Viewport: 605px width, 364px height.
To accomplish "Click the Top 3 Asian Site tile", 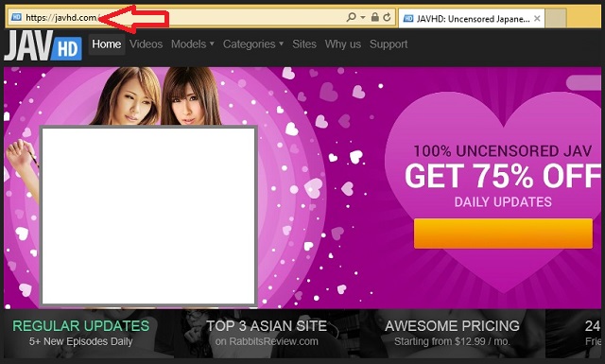I will tap(267, 334).
